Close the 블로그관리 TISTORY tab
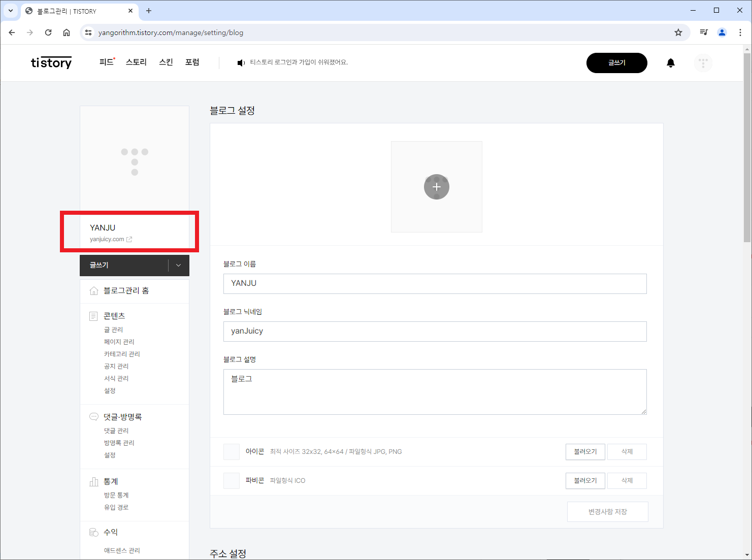752x560 pixels. click(x=130, y=11)
